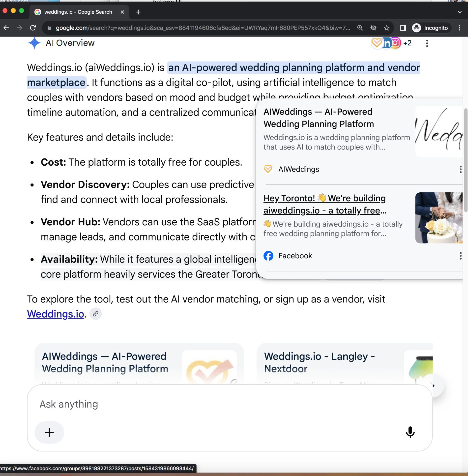Open the AIWeddings card at the bottom
The image size is (468, 476).
[x=139, y=364]
